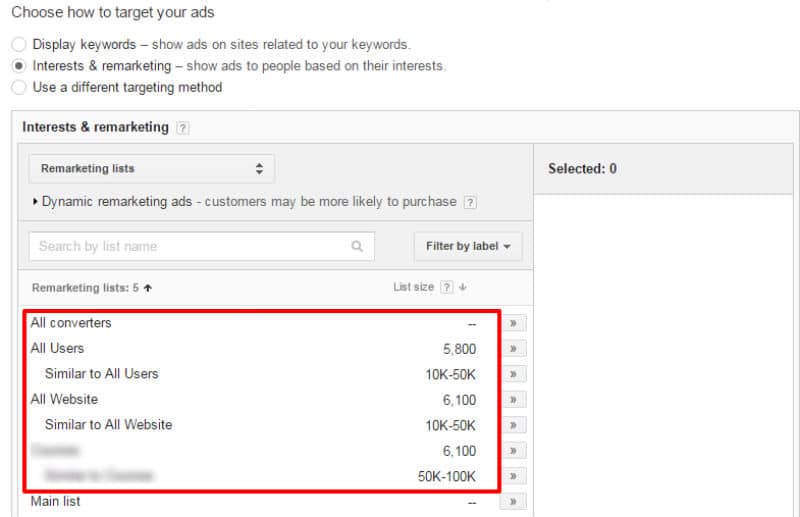Image resolution: width=800 pixels, height=517 pixels.
Task: Click the 50K-100K list size value
Action: 447,477
